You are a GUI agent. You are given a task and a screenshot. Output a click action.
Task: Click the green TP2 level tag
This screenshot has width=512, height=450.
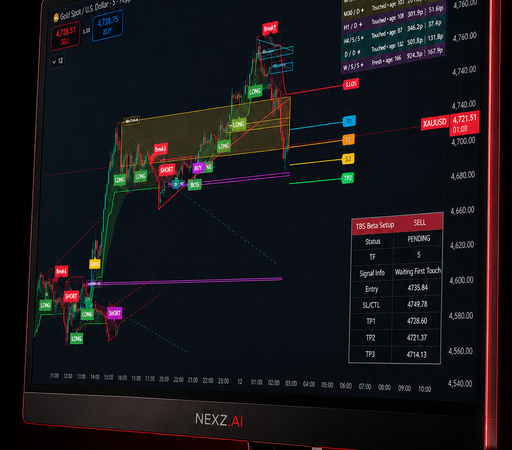coord(348,178)
